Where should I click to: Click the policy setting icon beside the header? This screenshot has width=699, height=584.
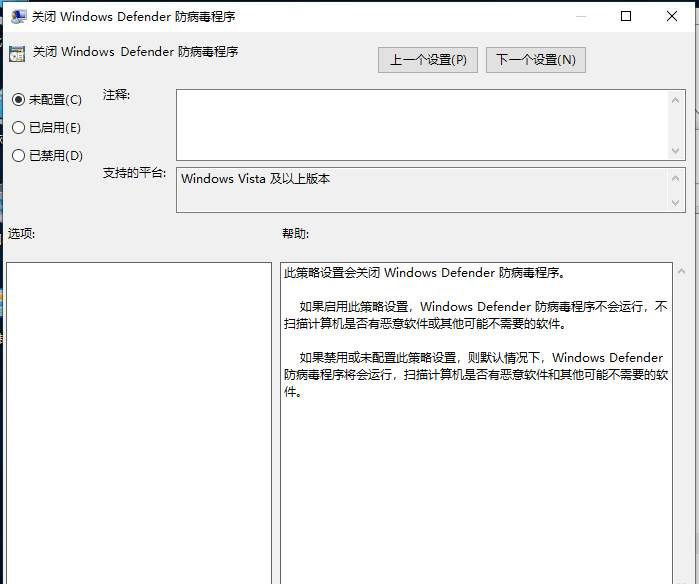17,53
